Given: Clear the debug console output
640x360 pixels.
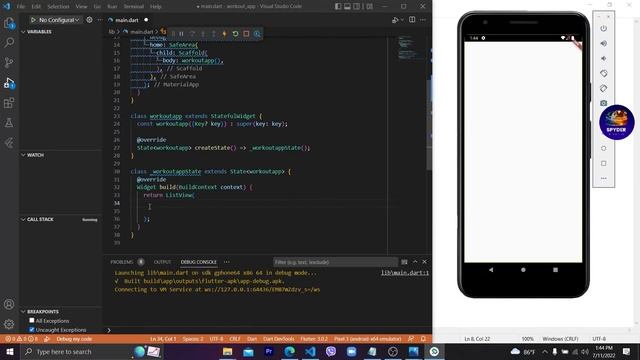Looking at the screenshot, I should 404,262.
